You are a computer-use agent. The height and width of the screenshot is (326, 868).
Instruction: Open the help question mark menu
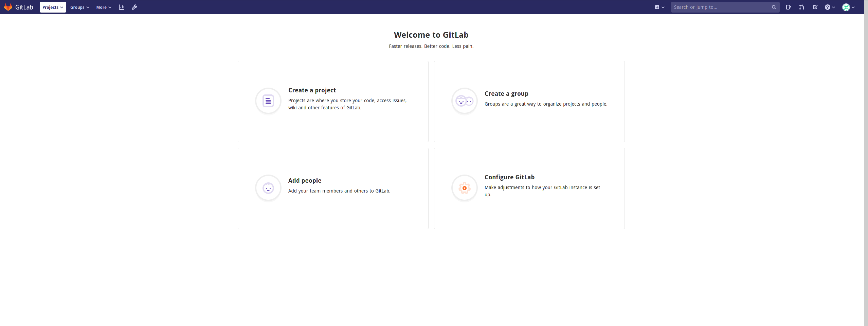829,7
